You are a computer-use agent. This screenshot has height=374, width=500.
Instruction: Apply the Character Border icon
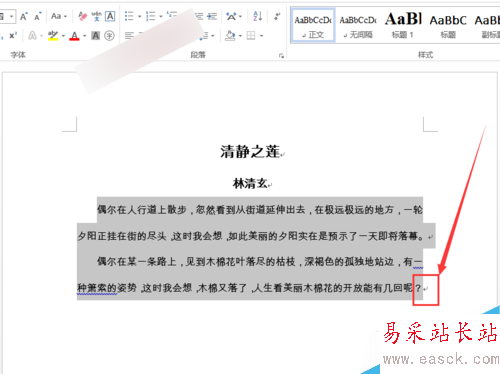click(110, 16)
